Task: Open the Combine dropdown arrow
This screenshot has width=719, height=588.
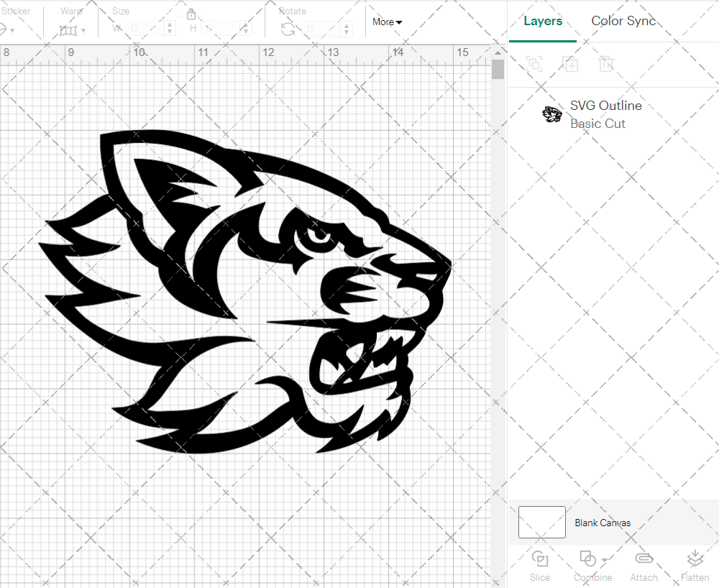Action: 603,561
